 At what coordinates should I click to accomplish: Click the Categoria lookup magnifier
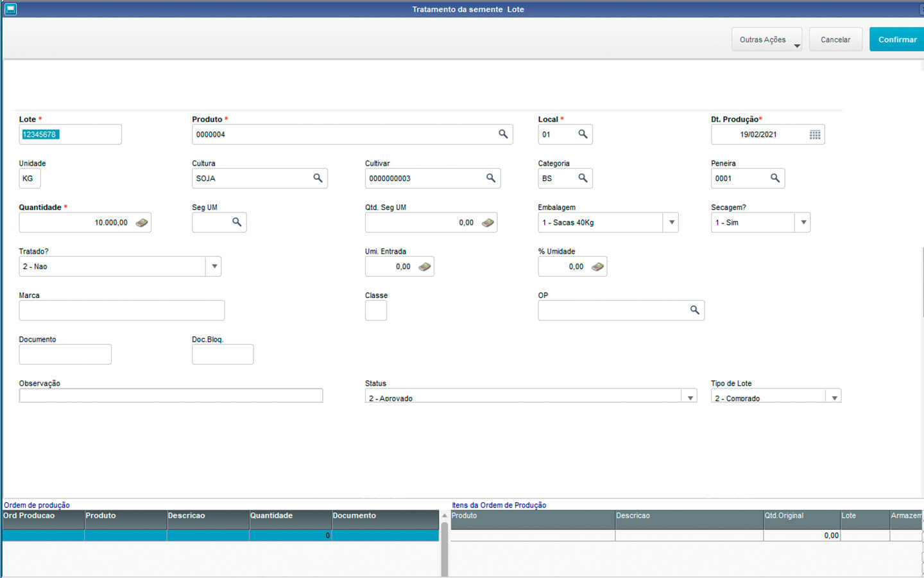[583, 179]
